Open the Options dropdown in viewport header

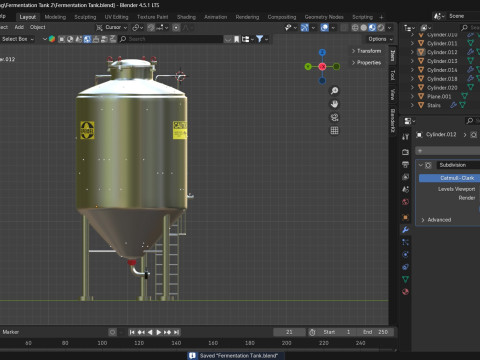(x=380, y=39)
